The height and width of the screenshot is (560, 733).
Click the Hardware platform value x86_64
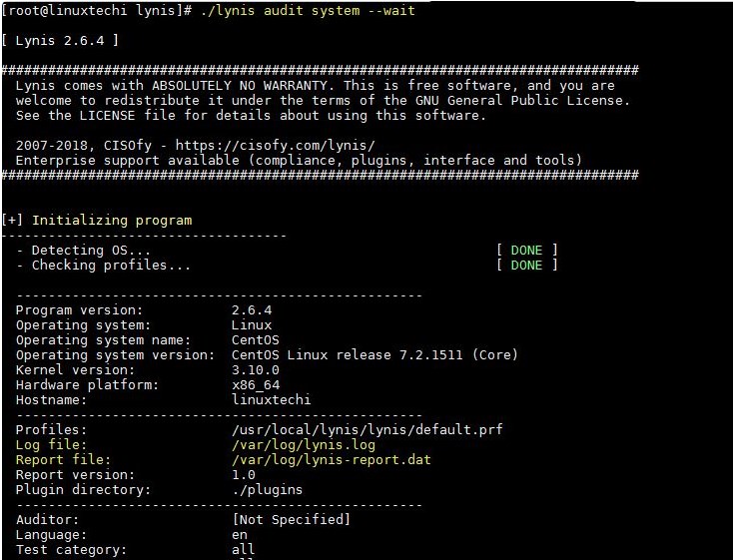[x=255, y=384]
